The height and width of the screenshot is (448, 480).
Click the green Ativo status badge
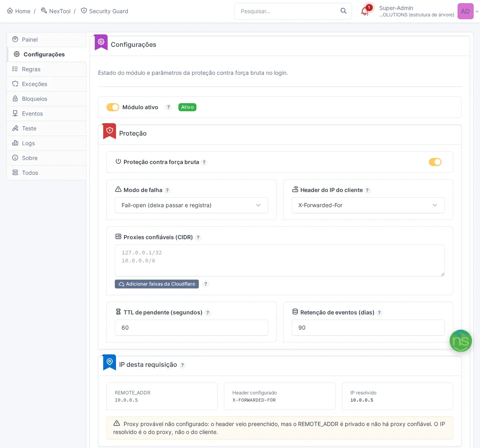pyautogui.click(x=187, y=107)
